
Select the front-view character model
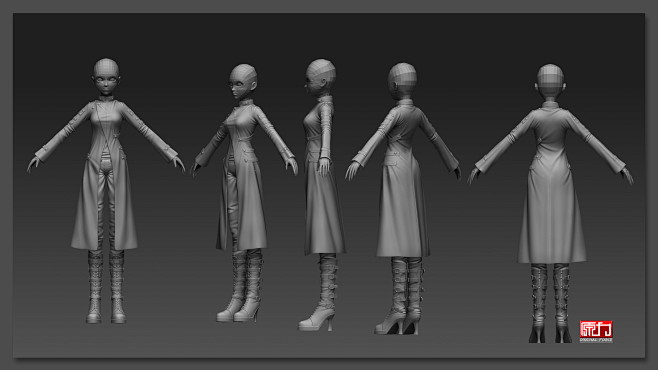point(106,191)
